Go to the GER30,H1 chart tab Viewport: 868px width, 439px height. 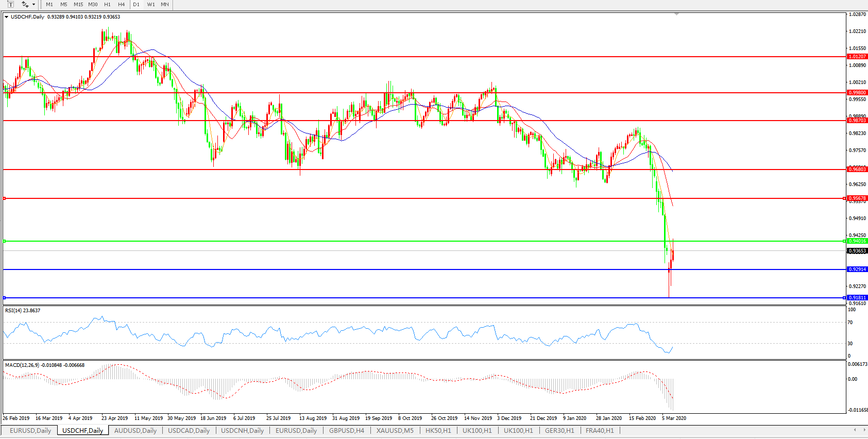pyautogui.click(x=559, y=431)
